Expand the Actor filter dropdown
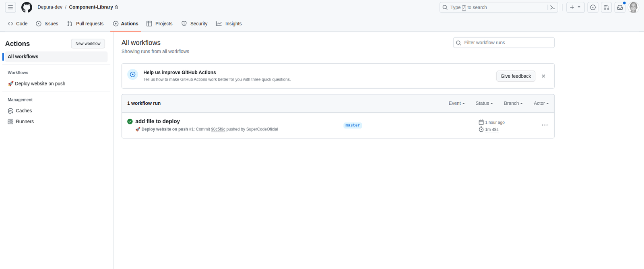This screenshot has width=644, height=269. point(541,103)
